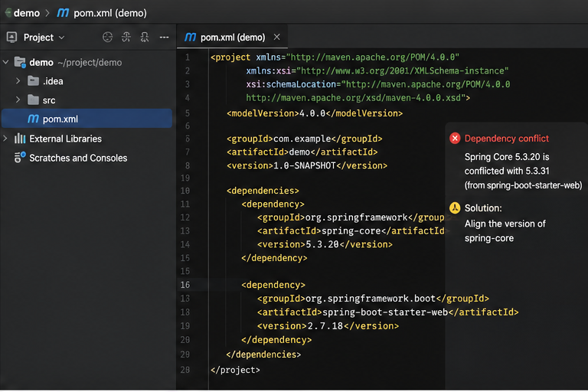Screen dimensions: 588x392
Task: Expand the src folder
Action: (18, 100)
